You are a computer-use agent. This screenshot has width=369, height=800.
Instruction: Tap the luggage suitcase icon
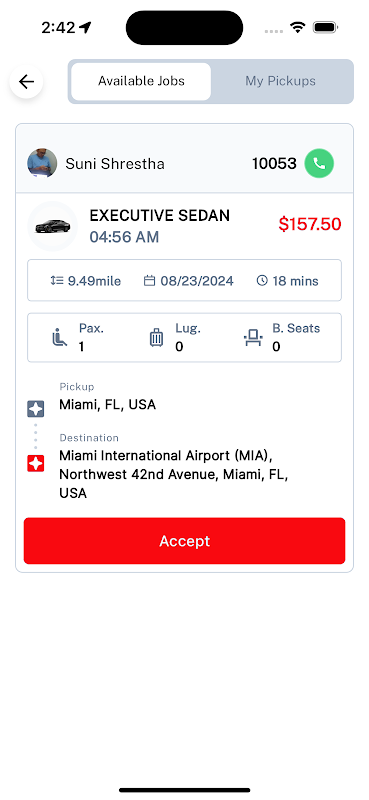tap(156, 338)
